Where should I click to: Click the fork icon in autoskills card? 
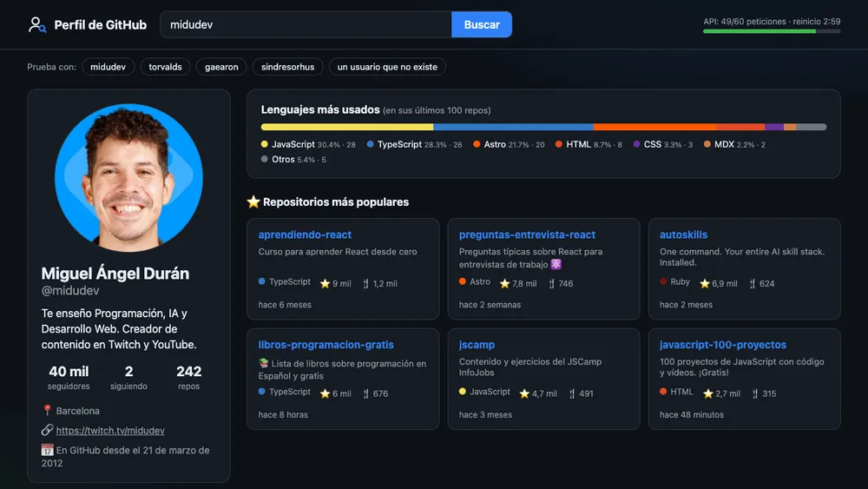pyautogui.click(x=753, y=283)
